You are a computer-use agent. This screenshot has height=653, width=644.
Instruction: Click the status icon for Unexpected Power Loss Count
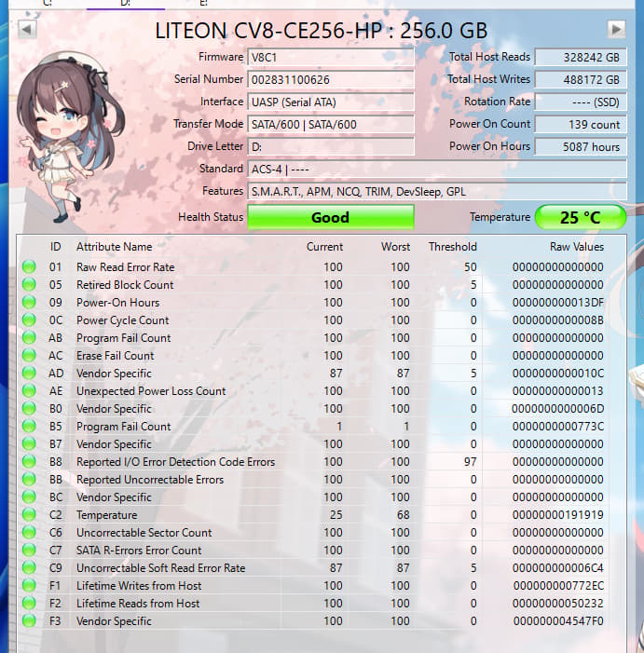coord(29,391)
